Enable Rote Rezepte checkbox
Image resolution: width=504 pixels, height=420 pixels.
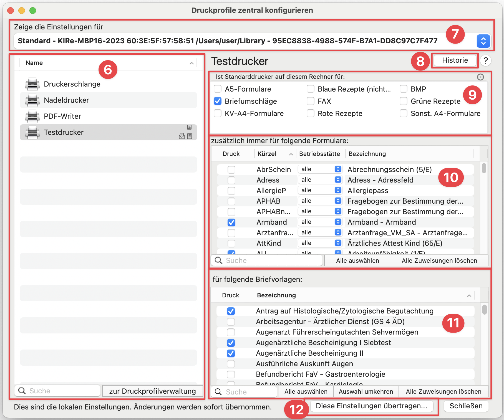(x=311, y=113)
